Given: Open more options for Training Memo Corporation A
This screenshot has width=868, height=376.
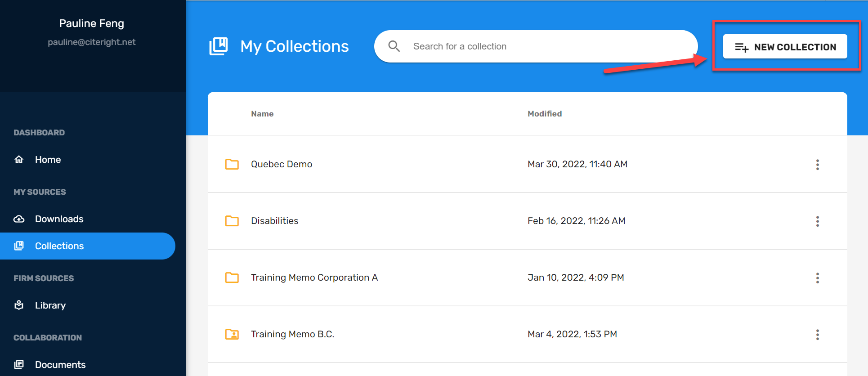Looking at the screenshot, I should (x=818, y=278).
